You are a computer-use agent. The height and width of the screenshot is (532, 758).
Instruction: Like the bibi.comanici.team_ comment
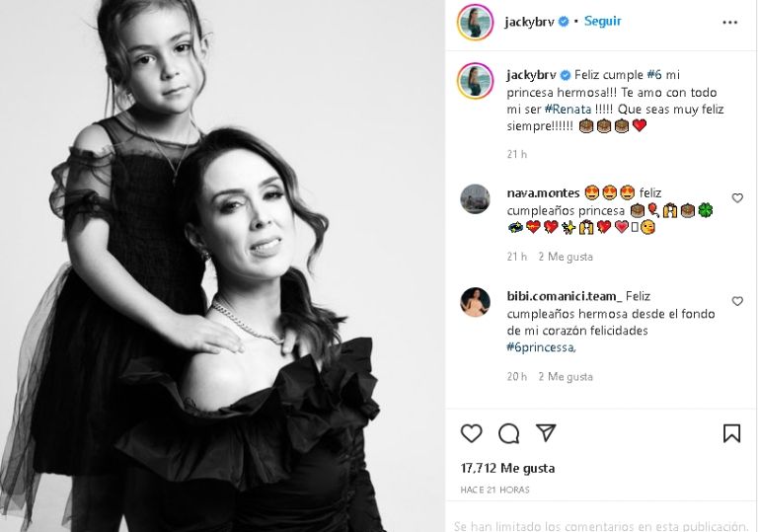coord(737,301)
